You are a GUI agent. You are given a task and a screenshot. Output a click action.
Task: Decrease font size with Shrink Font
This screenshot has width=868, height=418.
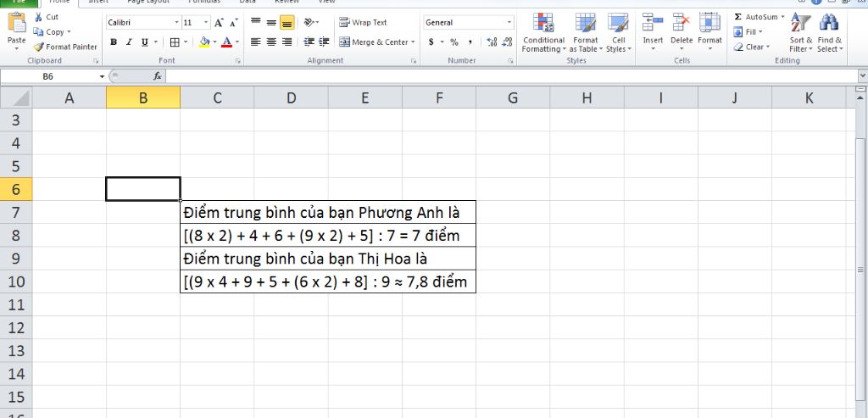tap(234, 23)
